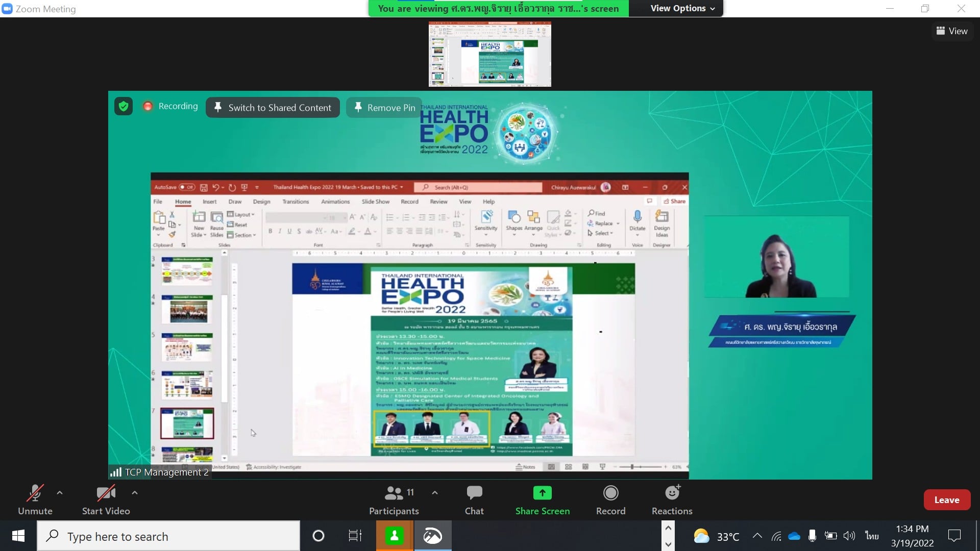Select slide 6 thumbnail in slide panel
The height and width of the screenshot is (551, 980).
187,385
